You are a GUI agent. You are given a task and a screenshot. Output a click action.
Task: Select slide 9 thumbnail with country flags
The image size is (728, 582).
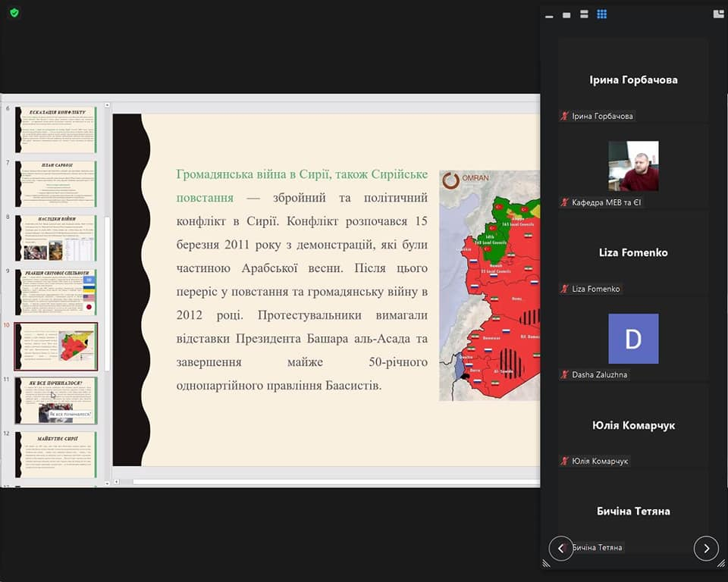point(57,292)
